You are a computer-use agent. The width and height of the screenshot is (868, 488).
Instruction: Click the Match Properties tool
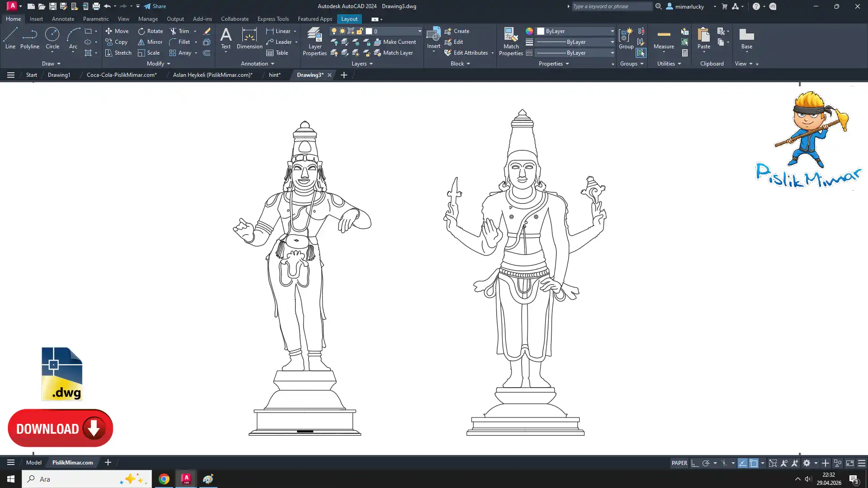pyautogui.click(x=511, y=41)
